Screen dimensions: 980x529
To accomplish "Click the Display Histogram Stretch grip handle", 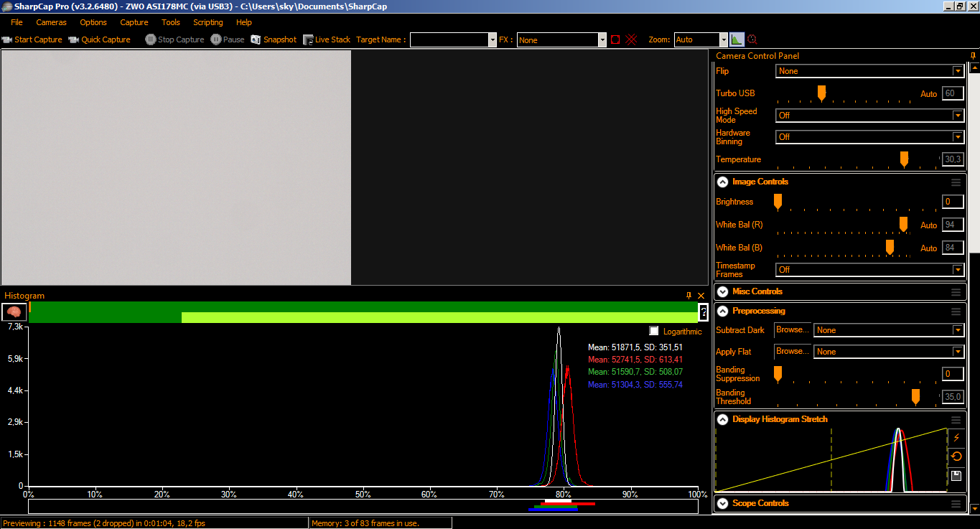I will 956,420.
